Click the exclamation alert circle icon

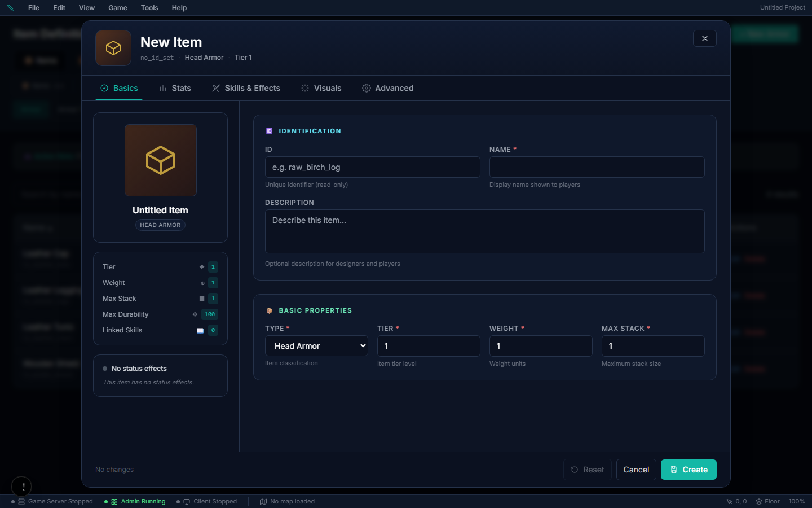[x=21, y=487]
